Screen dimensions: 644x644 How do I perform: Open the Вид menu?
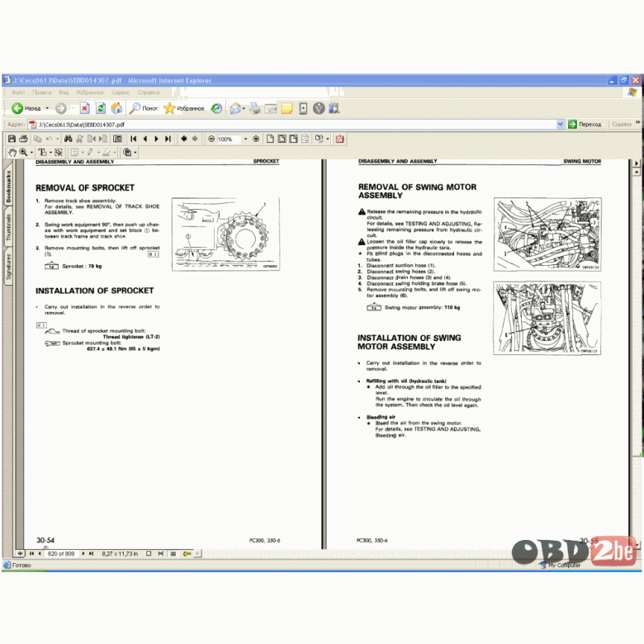pos(64,92)
